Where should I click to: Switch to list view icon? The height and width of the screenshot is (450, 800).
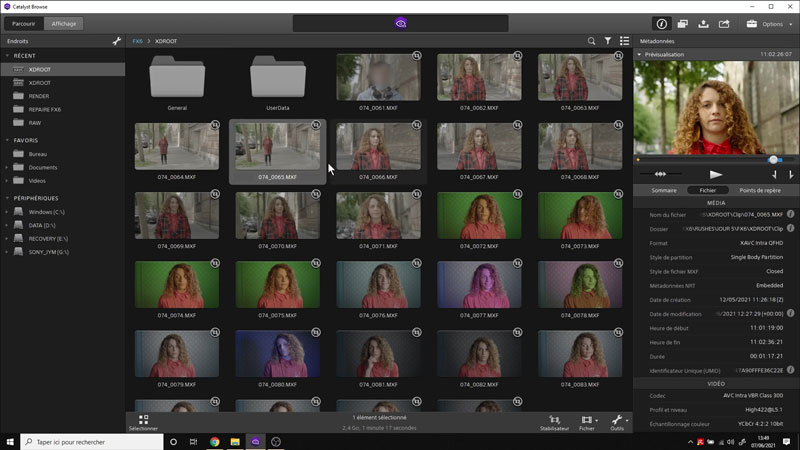coord(624,41)
